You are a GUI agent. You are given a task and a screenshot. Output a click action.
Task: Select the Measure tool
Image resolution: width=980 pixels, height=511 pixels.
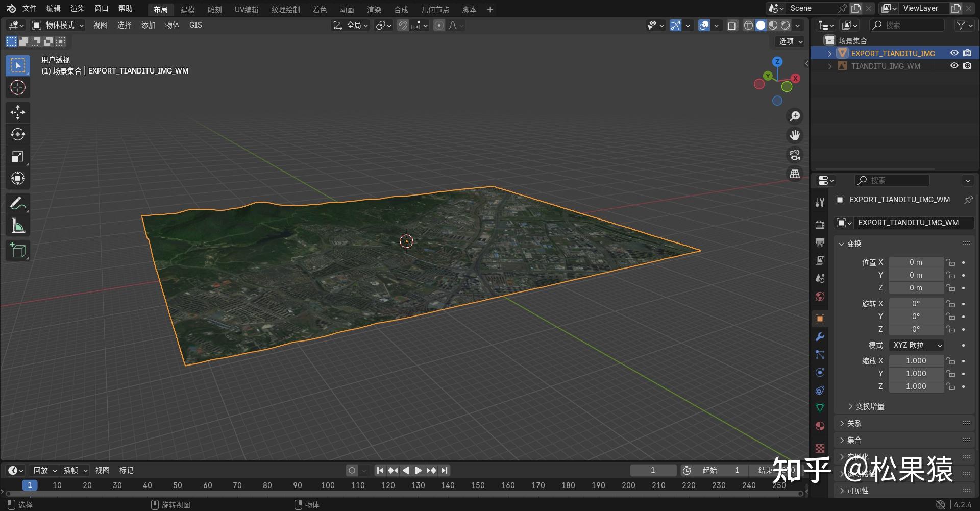click(18, 225)
